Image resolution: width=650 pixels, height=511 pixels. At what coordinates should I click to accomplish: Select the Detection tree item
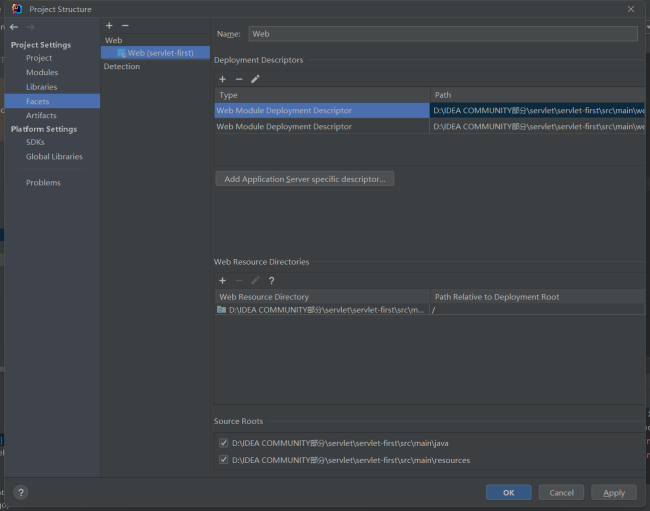coord(122,66)
